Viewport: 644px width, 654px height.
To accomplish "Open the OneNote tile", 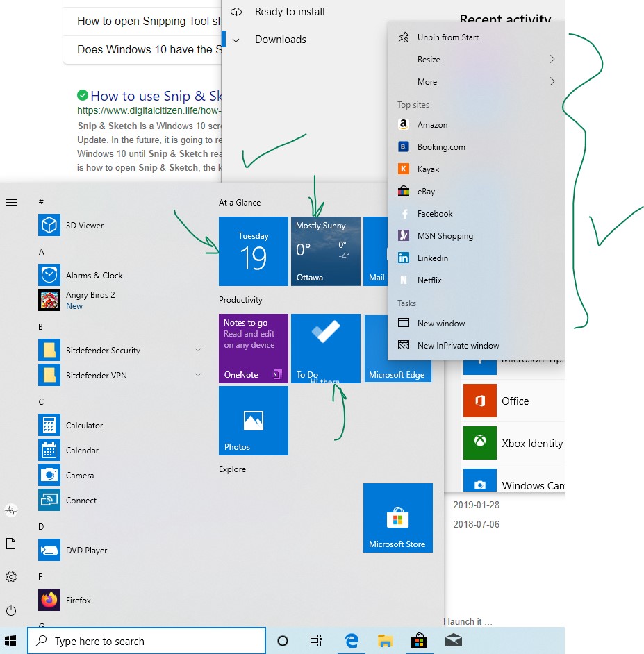I will coord(254,349).
